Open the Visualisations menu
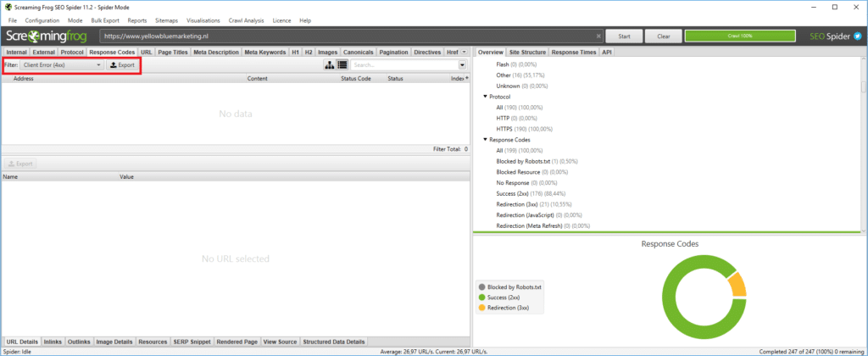Image resolution: width=868 pixels, height=356 pixels. [x=203, y=20]
